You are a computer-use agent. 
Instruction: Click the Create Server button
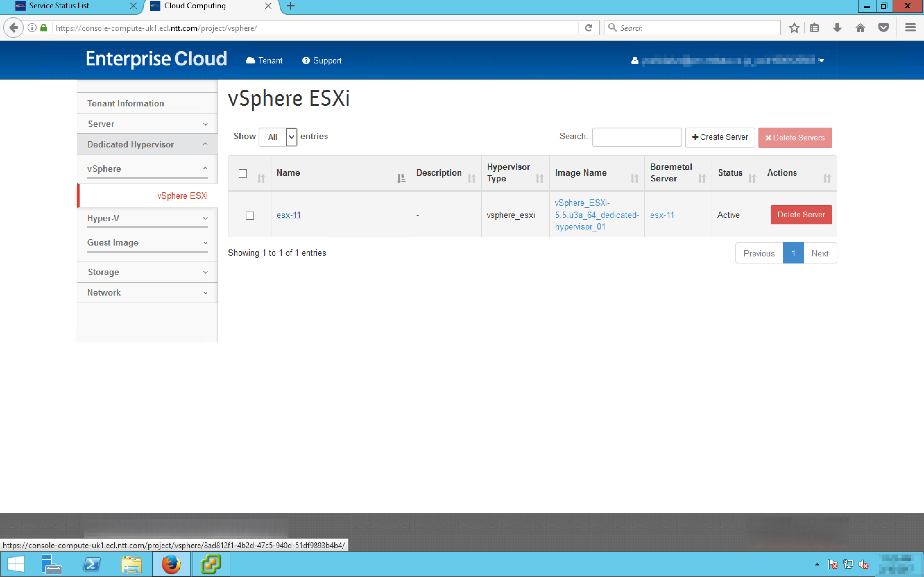[x=720, y=138]
